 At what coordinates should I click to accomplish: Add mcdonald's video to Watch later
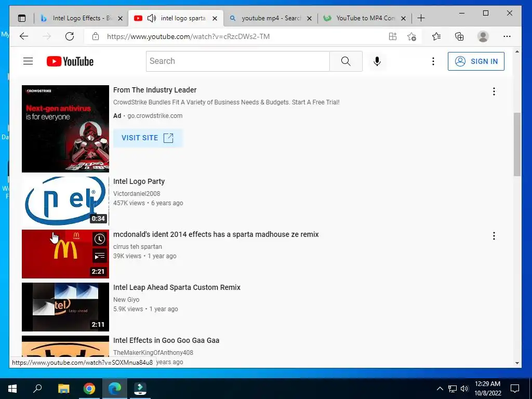pos(100,239)
